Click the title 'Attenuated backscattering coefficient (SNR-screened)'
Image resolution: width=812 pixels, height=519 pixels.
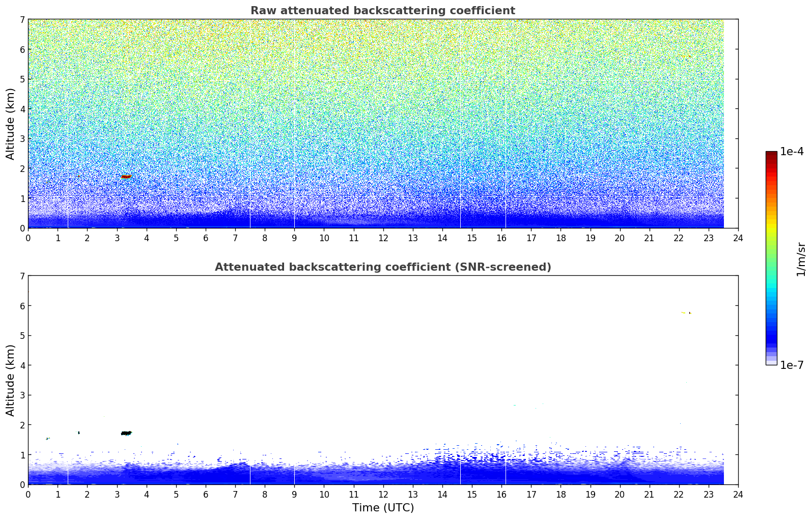(x=383, y=267)
